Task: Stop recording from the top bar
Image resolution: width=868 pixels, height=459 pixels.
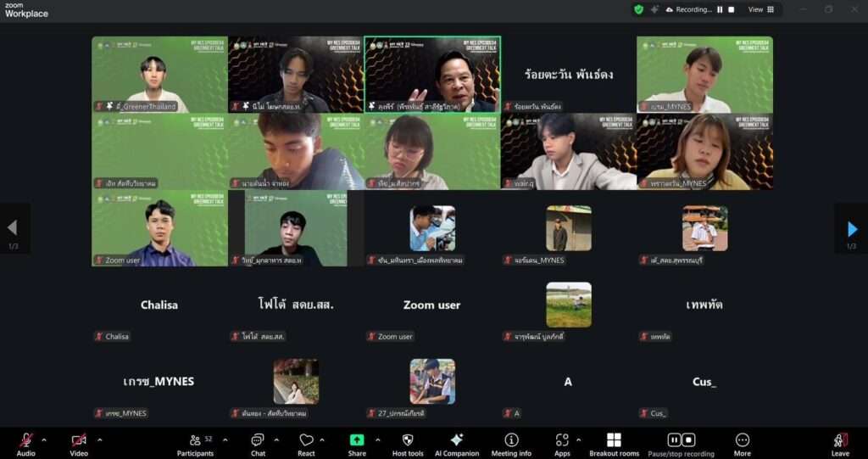Action: pyautogui.click(x=732, y=9)
